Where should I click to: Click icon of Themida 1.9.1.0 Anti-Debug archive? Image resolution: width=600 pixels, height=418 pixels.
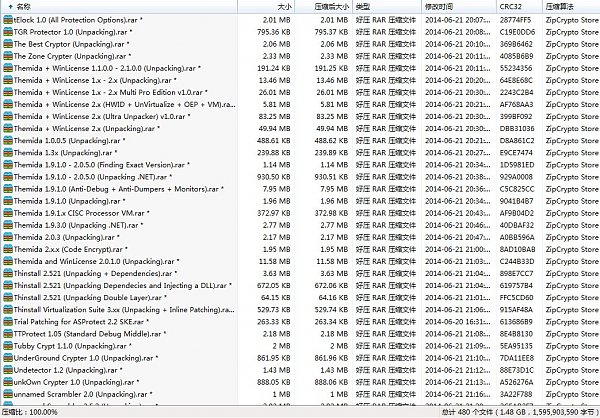(x=8, y=189)
